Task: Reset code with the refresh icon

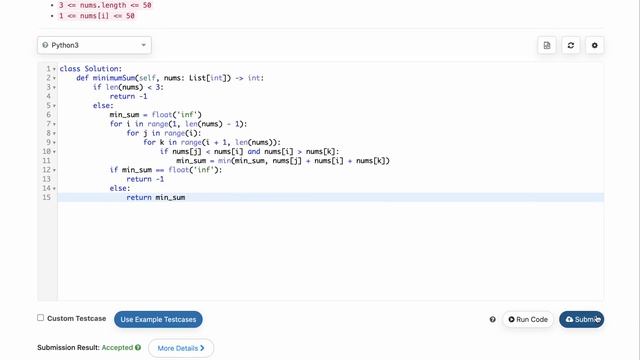Action: click(x=571, y=45)
